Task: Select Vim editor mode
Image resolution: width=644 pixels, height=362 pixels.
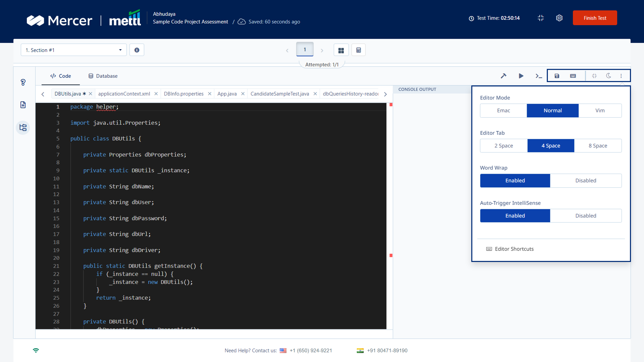Action: (x=600, y=110)
